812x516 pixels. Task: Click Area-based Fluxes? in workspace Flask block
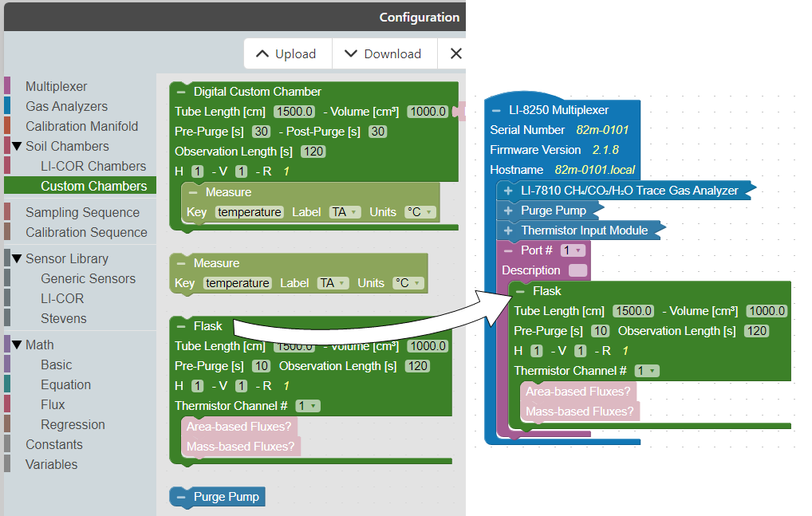578,392
